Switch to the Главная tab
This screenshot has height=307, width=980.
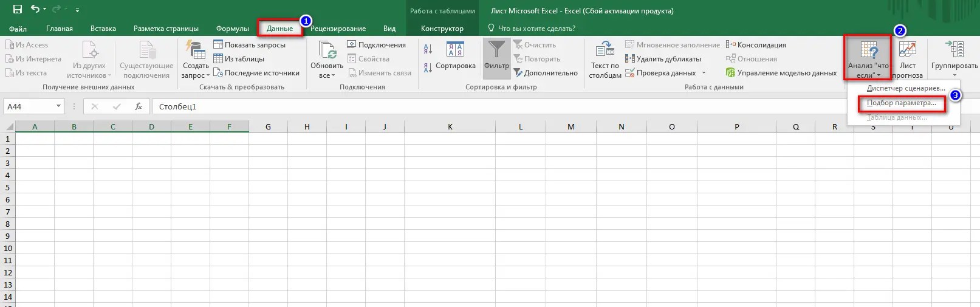[x=60, y=29]
